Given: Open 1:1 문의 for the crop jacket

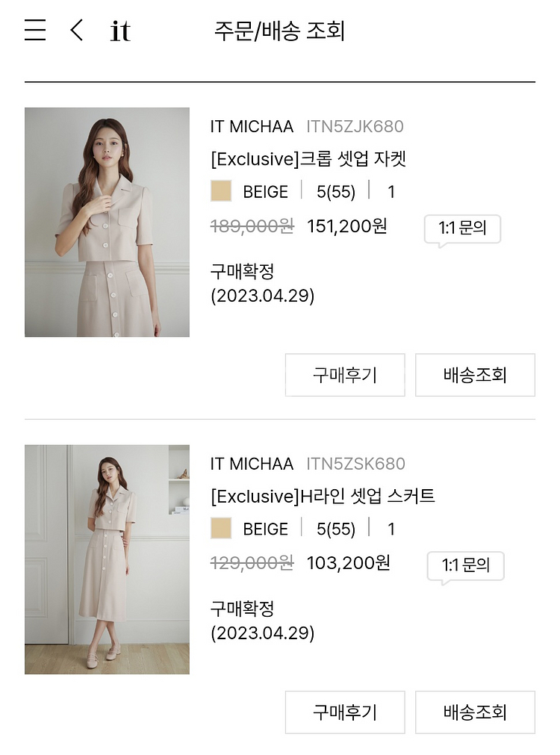Looking at the screenshot, I should click(462, 229).
